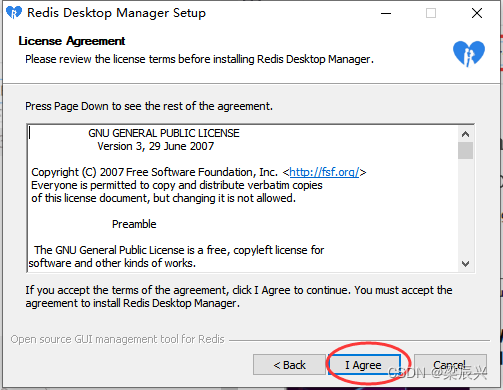Click the license box scroll down arrow
503x390 pixels.
[x=465, y=264]
